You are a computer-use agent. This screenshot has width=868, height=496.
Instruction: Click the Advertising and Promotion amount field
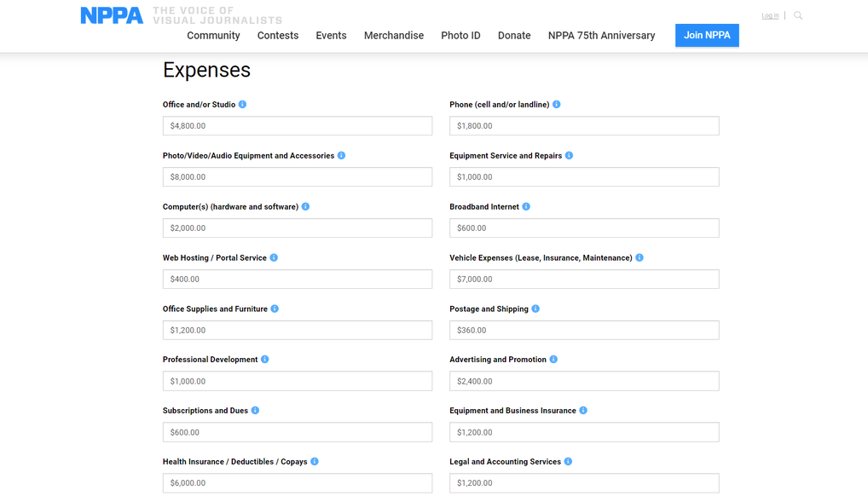584,381
